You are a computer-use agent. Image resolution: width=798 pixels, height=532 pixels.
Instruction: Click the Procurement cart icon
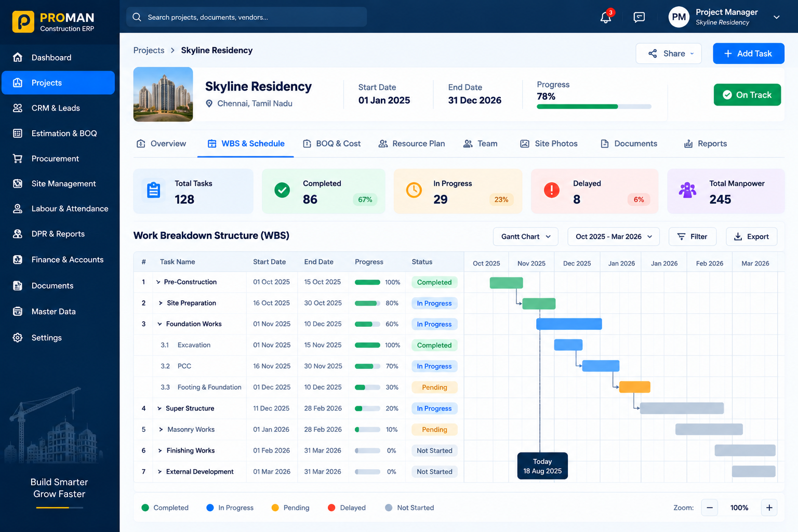click(x=18, y=158)
